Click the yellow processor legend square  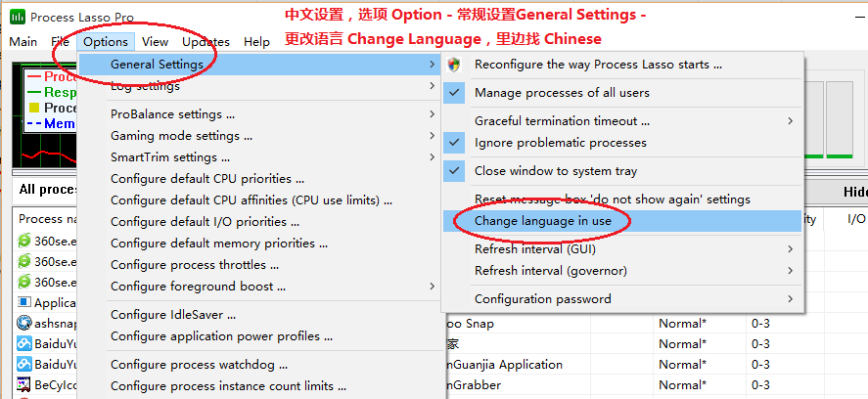coord(33,108)
